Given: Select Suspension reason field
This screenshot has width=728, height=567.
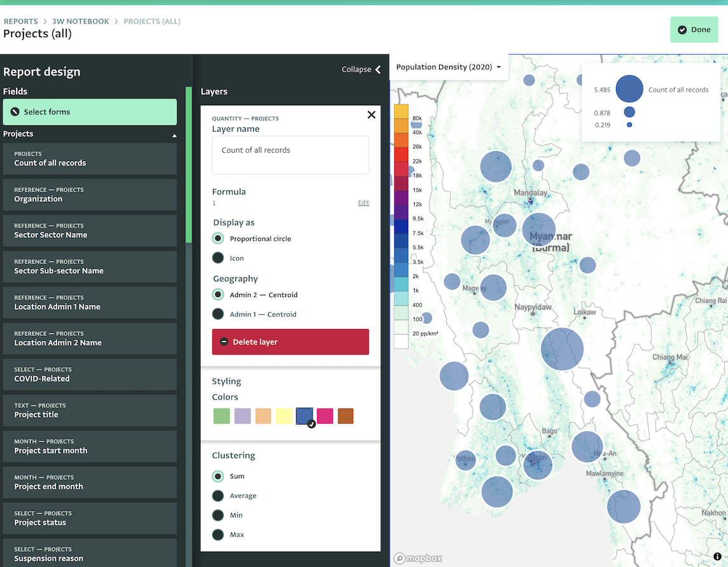Looking at the screenshot, I should tap(90, 553).
